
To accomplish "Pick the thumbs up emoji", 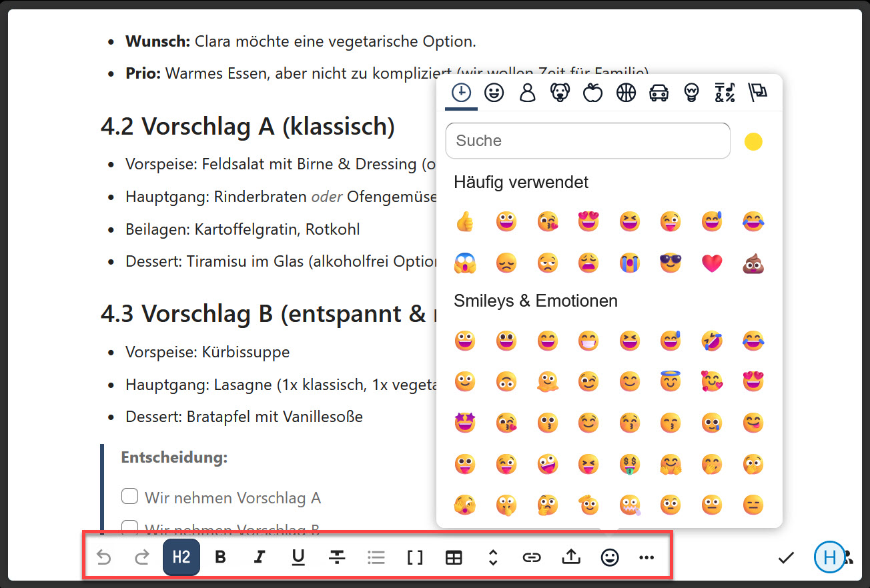I will pos(464,221).
